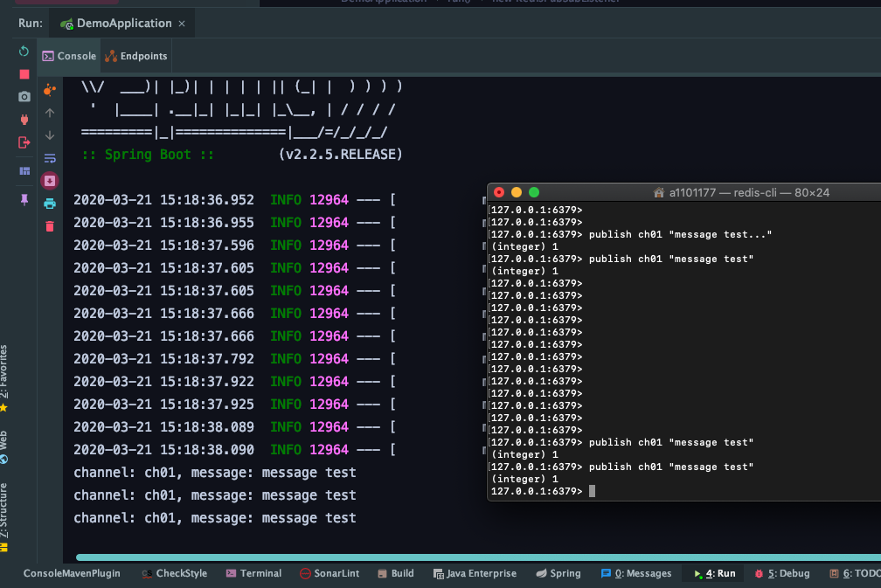Click the red plug icon in Run sidebar

coord(24,119)
